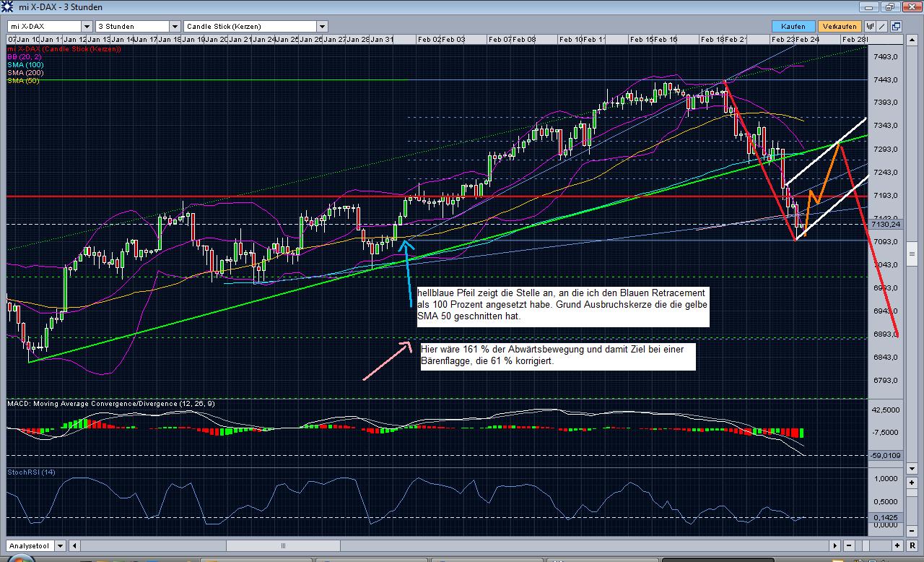The width and height of the screenshot is (924, 562).
Task: Click vertical scrollbar down arrow
Action: (x=912, y=468)
